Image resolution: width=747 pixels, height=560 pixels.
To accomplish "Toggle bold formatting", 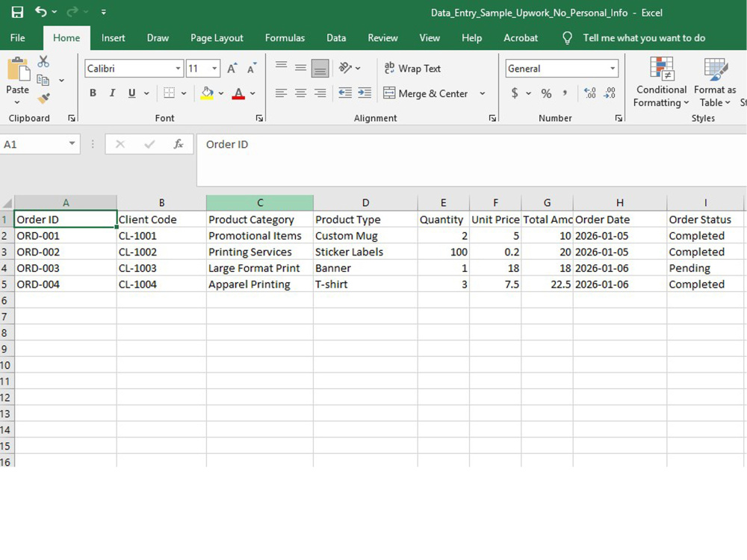I will pyautogui.click(x=93, y=93).
